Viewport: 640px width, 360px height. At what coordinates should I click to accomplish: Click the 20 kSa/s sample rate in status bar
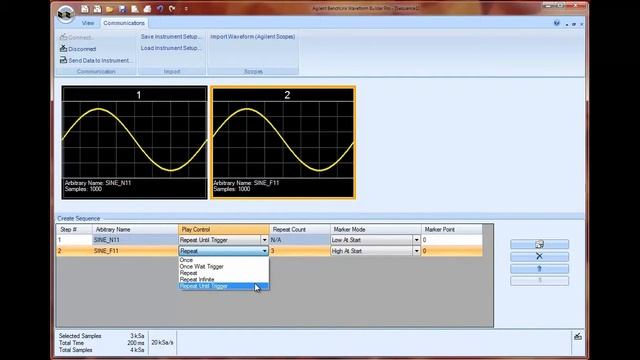[x=162, y=342]
